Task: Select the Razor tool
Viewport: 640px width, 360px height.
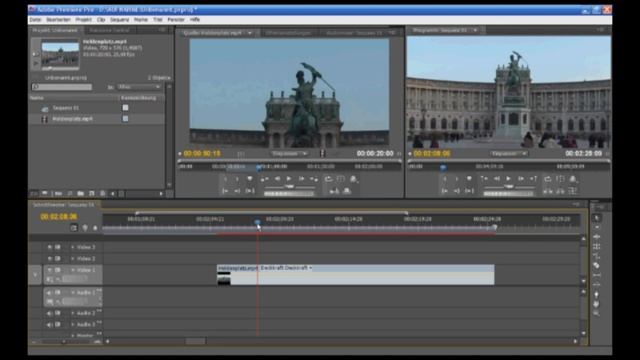Action: click(x=596, y=265)
